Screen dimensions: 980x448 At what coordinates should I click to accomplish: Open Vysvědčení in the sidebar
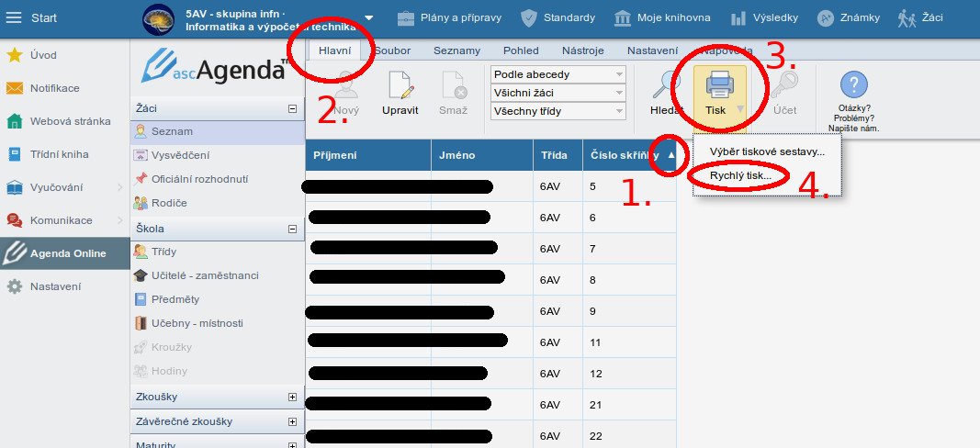click(x=180, y=155)
